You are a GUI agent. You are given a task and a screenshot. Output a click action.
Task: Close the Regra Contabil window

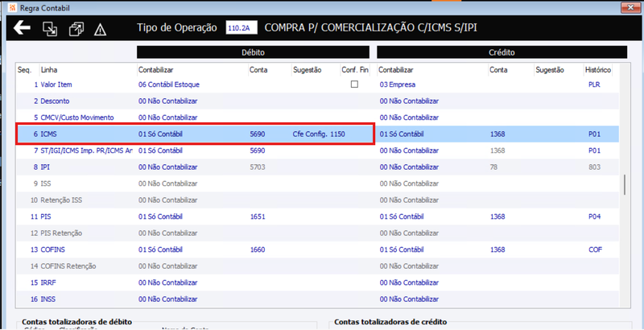pyautogui.click(x=630, y=6)
